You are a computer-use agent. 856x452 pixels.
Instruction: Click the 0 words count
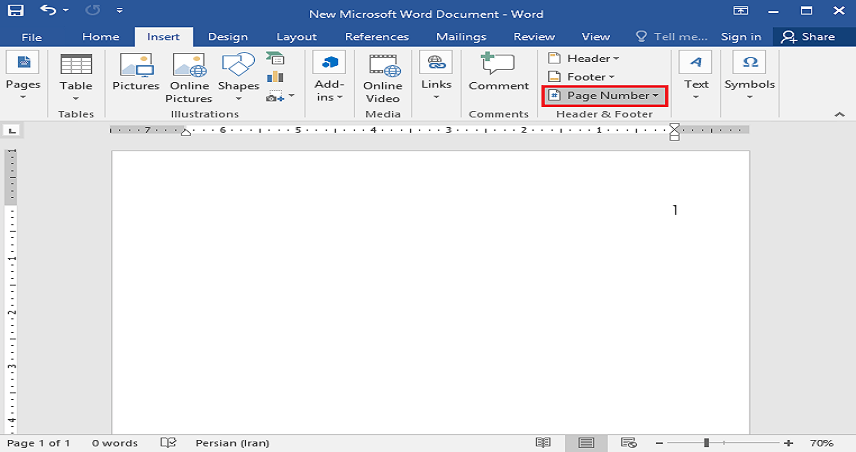click(x=115, y=443)
